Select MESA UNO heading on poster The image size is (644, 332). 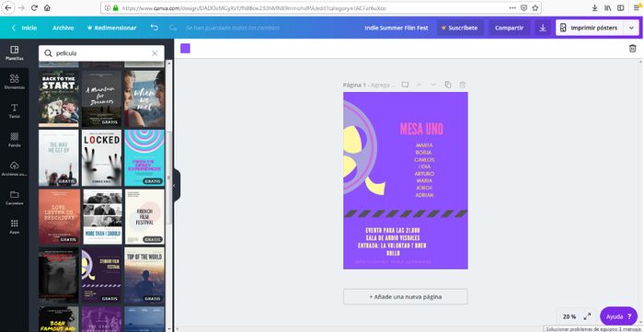(x=421, y=130)
